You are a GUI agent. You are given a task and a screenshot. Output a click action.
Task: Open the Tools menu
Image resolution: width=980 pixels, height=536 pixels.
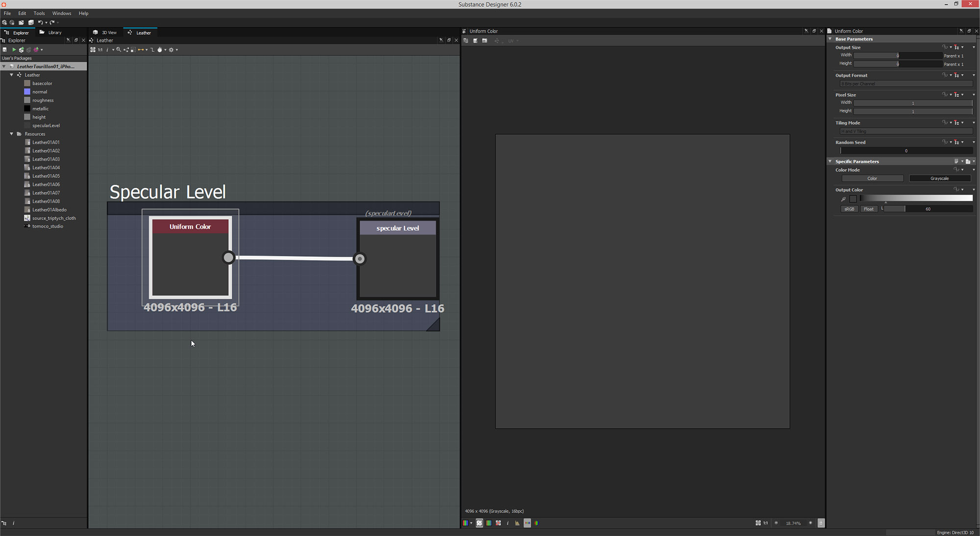point(39,13)
